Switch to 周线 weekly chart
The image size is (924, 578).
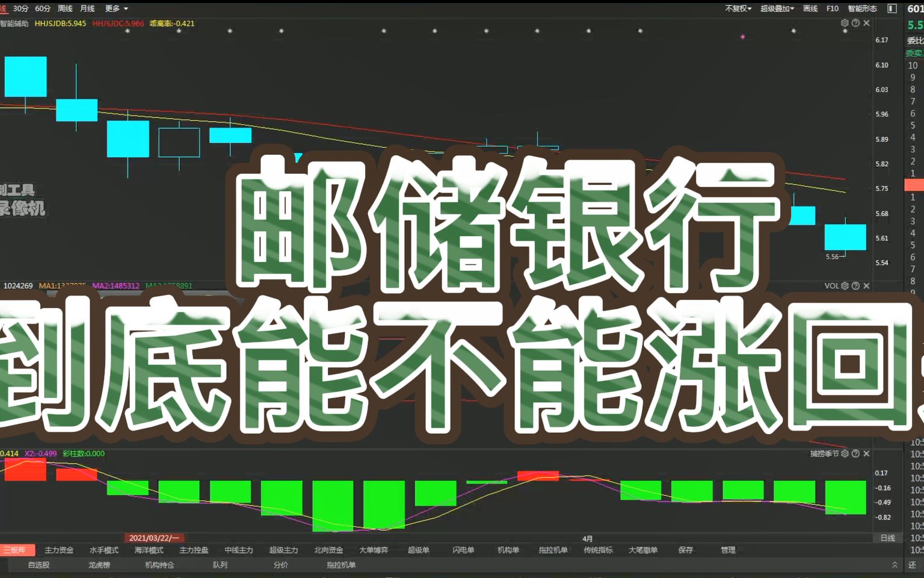tap(65, 8)
